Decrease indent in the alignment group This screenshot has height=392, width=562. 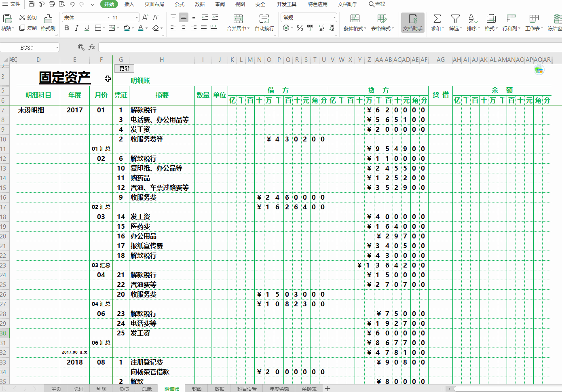tap(205, 17)
